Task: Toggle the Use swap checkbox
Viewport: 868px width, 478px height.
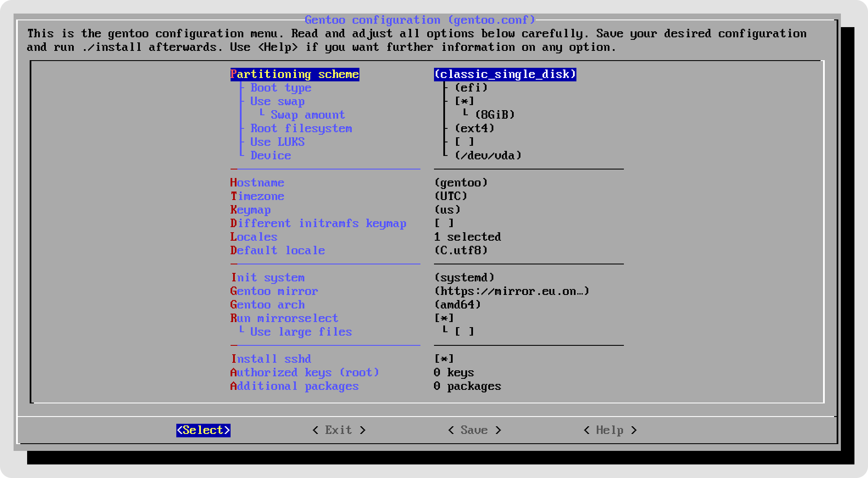Action: pyautogui.click(x=464, y=101)
